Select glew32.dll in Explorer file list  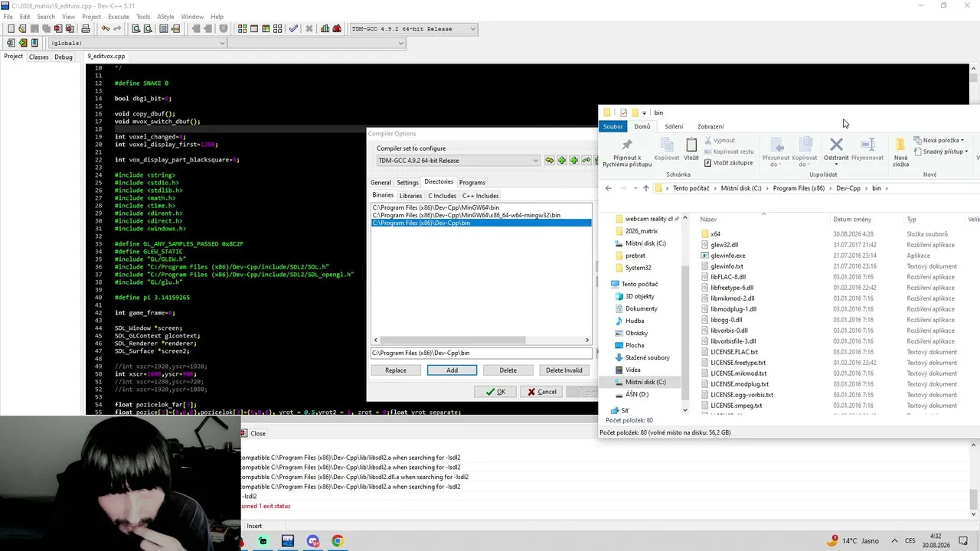(724, 245)
